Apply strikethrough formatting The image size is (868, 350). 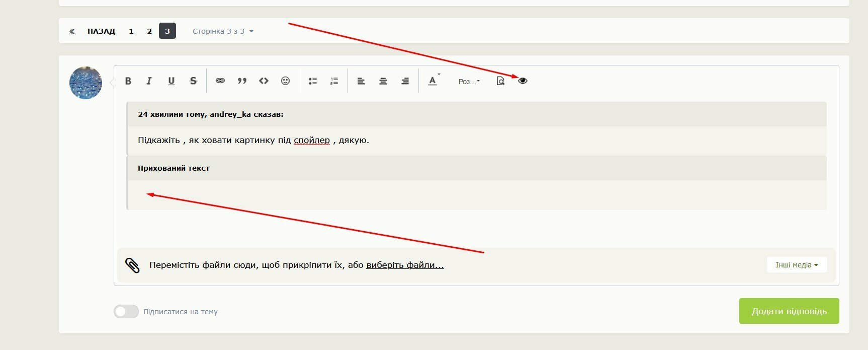click(x=193, y=81)
